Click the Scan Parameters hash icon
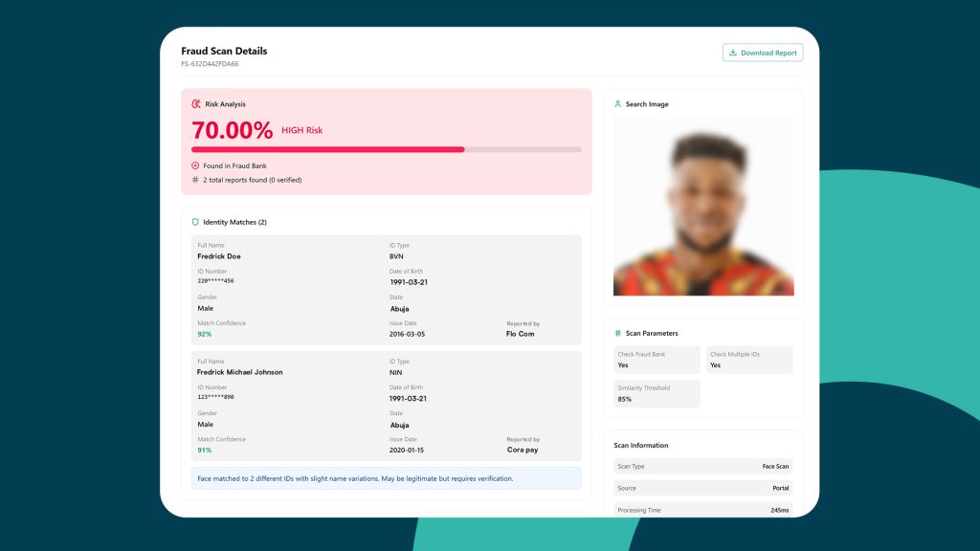The height and width of the screenshot is (551, 980). pos(618,333)
